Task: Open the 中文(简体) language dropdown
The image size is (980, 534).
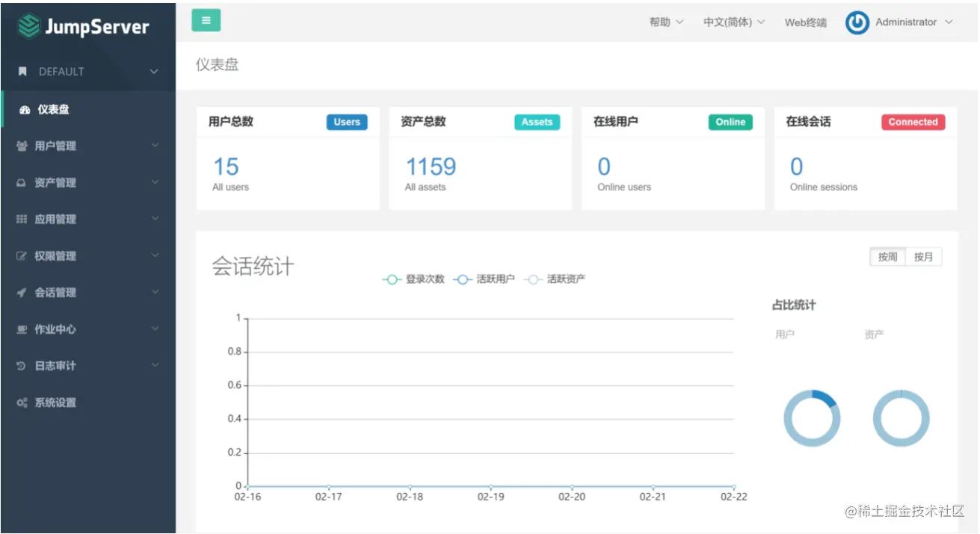Action: tap(734, 22)
